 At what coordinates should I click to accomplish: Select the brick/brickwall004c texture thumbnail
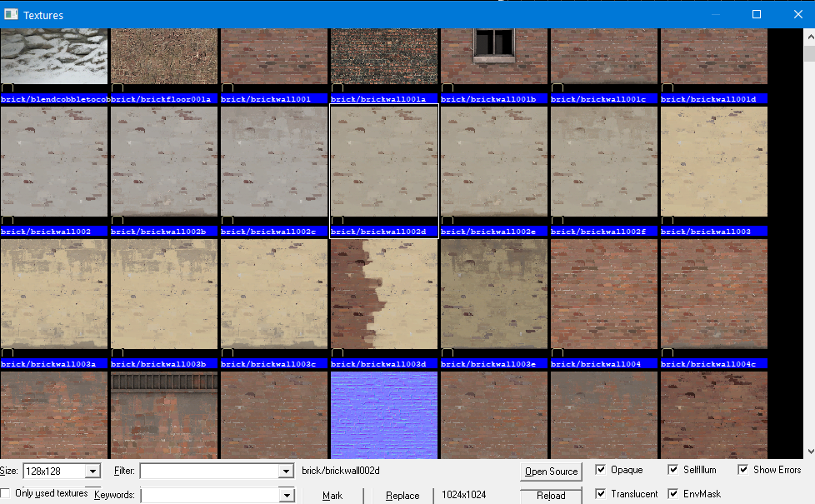[x=714, y=294]
